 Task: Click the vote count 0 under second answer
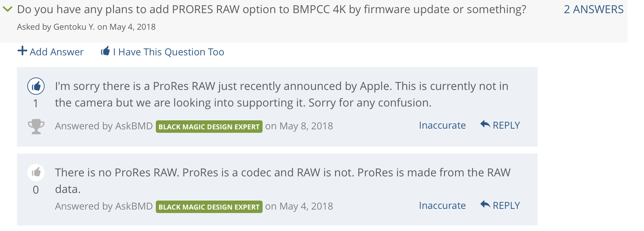click(36, 190)
